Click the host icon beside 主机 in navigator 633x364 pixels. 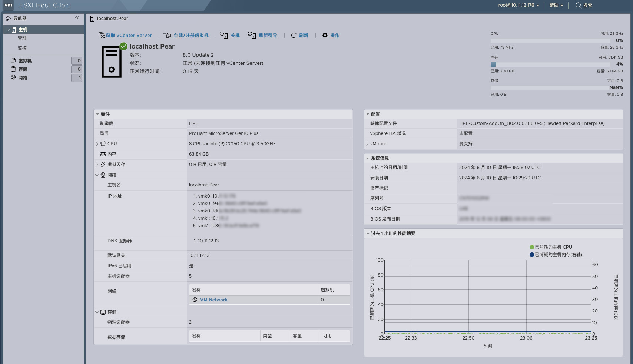tap(14, 29)
